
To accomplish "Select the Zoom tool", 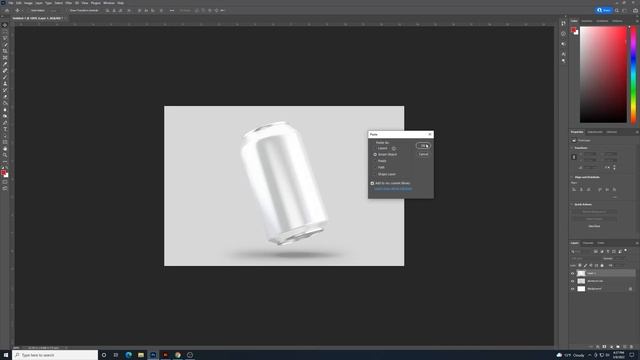I will click(5, 156).
